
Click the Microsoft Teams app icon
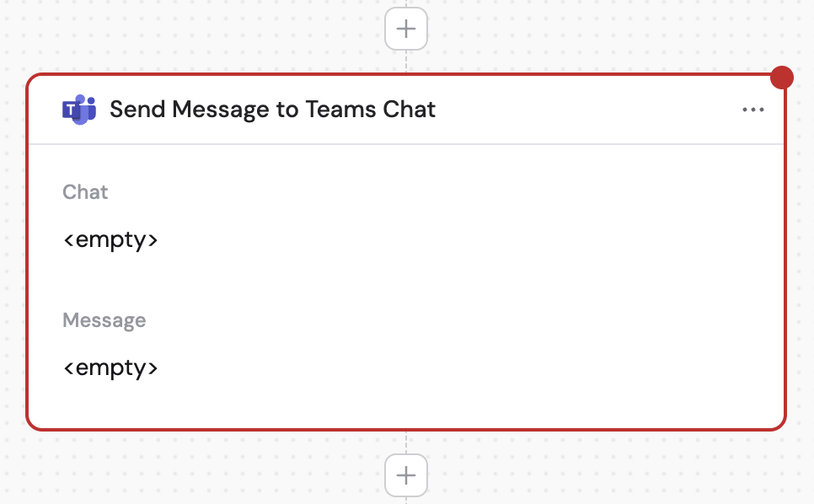tap(80, 109)
